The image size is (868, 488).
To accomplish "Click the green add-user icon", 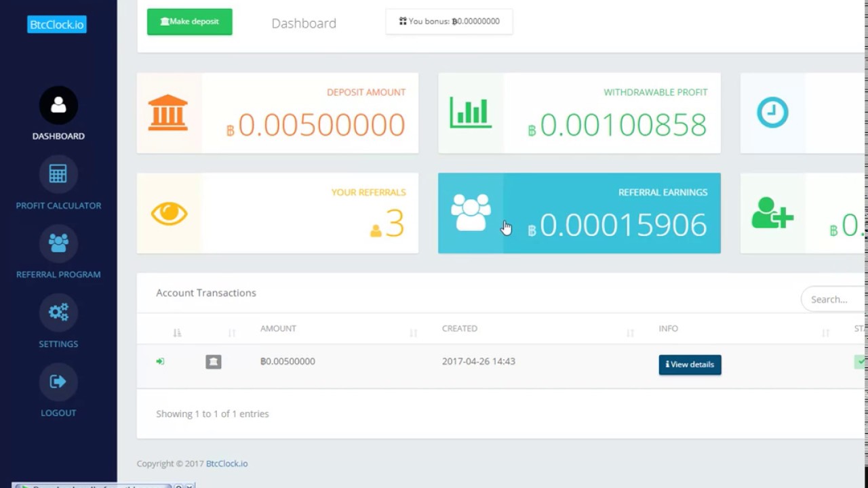I will (x=772, y=213).
